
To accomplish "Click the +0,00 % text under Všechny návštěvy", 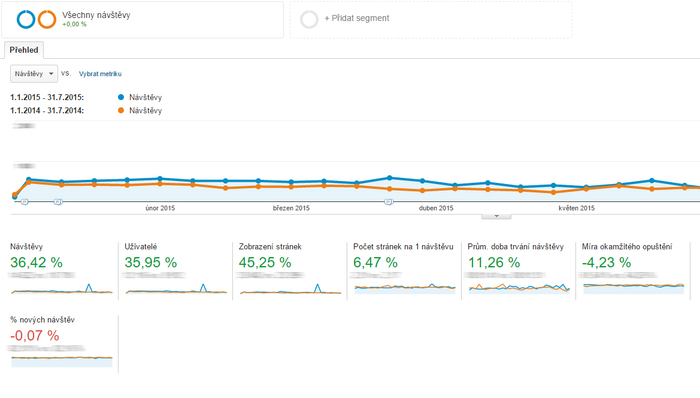I will point(74,24).
